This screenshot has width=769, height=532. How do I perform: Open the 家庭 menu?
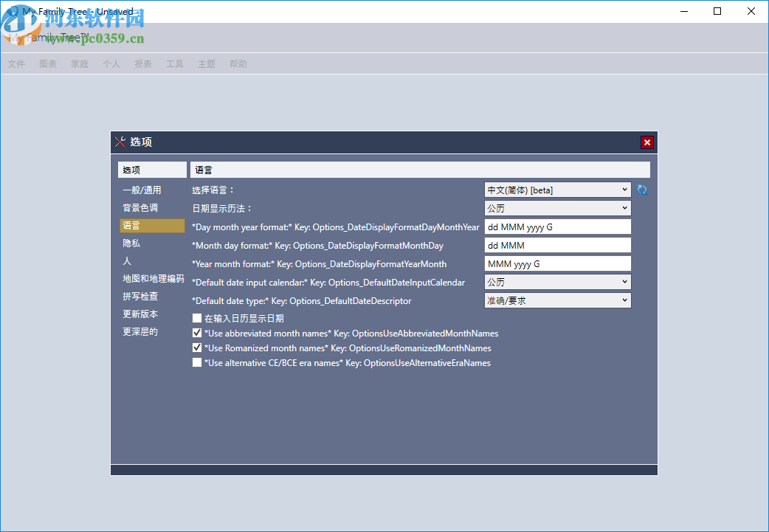(80, 63)
